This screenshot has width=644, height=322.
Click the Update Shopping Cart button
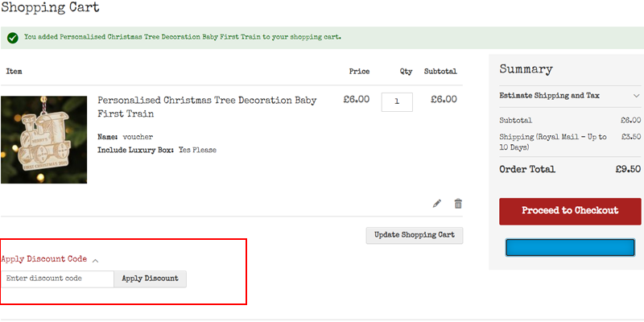click(415, 235)
